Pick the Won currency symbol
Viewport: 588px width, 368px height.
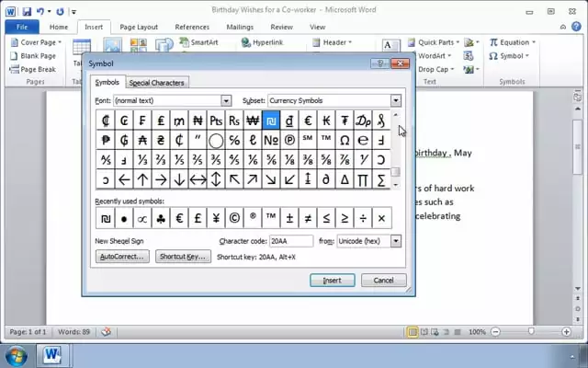tap(253, 121)
